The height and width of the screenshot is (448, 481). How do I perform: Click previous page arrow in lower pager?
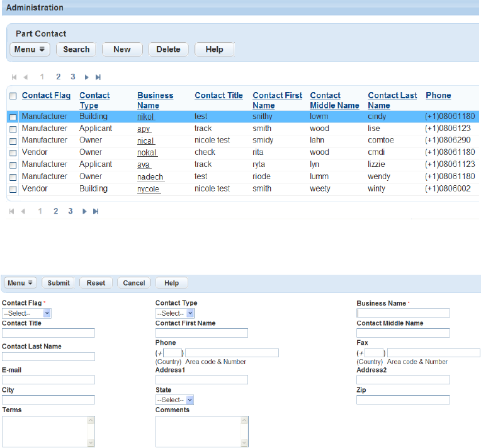24,212
